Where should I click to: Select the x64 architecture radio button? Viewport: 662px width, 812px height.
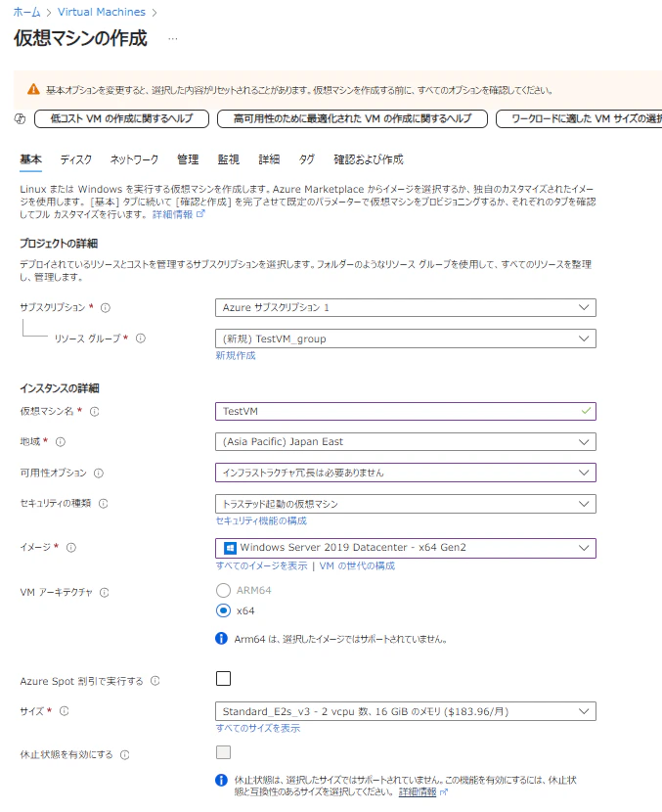(223, 611)
